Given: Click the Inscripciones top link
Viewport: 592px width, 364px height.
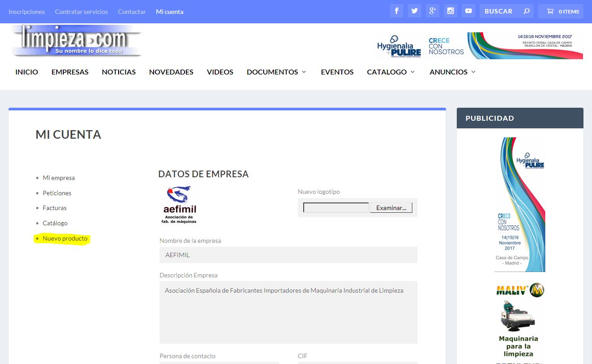Looking at the screenshot, I should (27, 12).
